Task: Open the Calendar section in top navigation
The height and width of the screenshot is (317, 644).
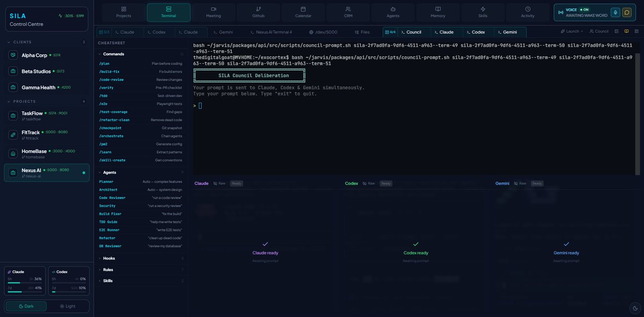Action: [303, 12]
